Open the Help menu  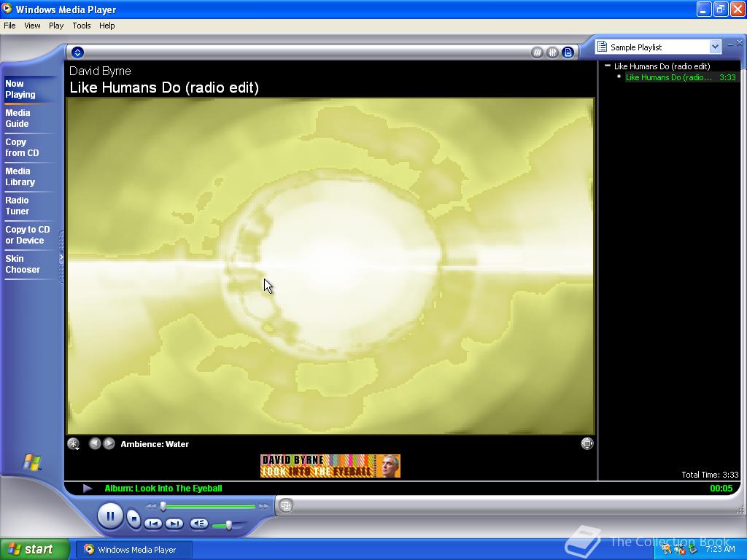coord(107,26)
